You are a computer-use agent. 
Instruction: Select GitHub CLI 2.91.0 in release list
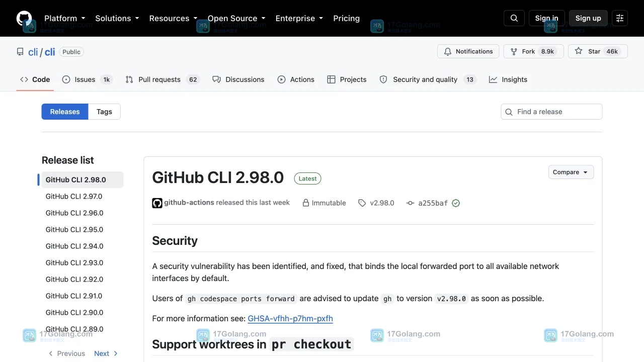click(x=83, y=296)
